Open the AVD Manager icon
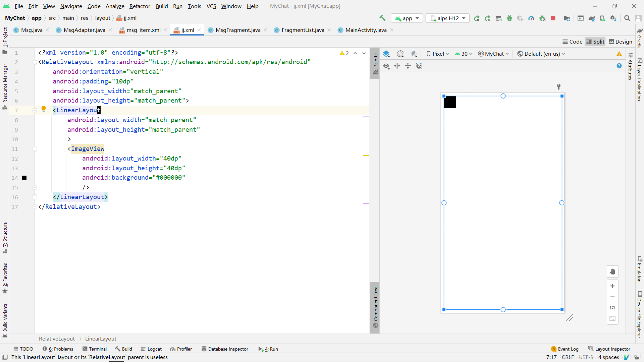This screenshot has width=644, height=362. pos(602,18)
